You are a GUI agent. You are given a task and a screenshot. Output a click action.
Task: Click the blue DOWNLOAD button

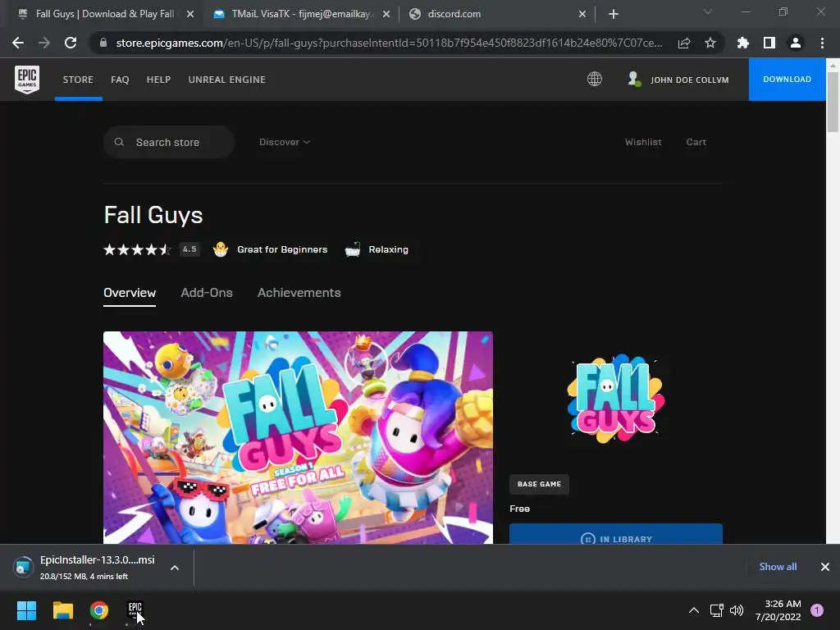point(787,80)
